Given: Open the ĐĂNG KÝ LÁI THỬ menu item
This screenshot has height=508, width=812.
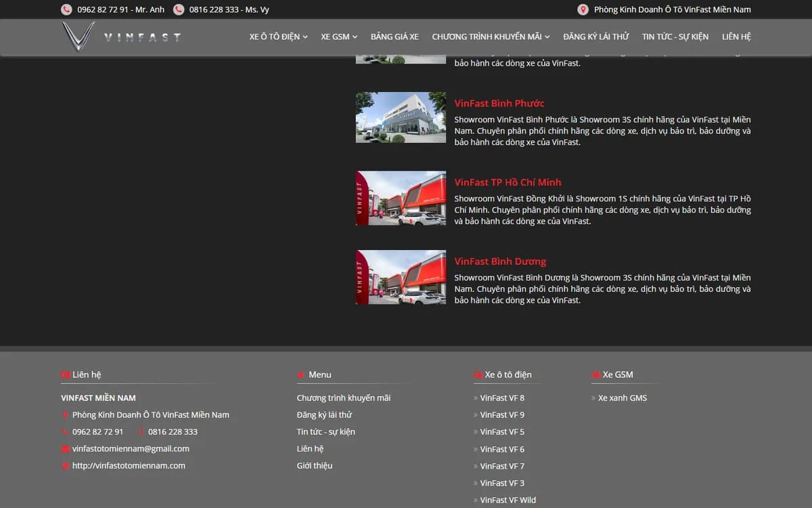Looking at the screenshot, I should point(596,37).
